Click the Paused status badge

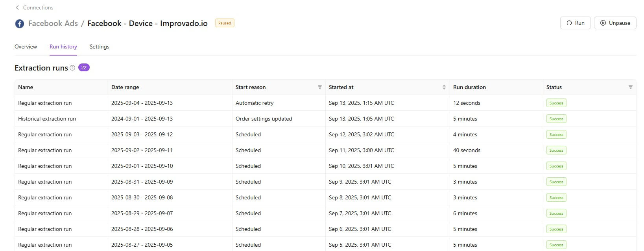click(x=225, y=23)
